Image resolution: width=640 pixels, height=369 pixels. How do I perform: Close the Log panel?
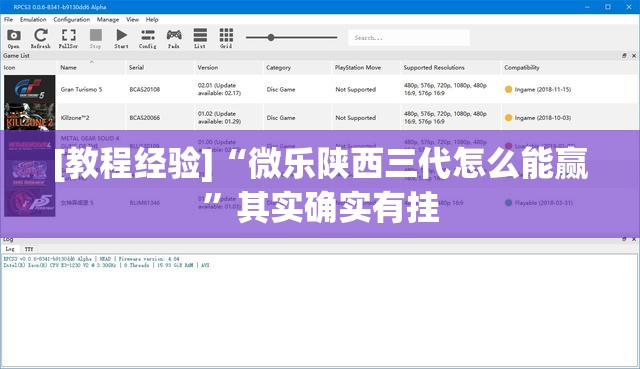pyautogui.click(x=634, y=239)
